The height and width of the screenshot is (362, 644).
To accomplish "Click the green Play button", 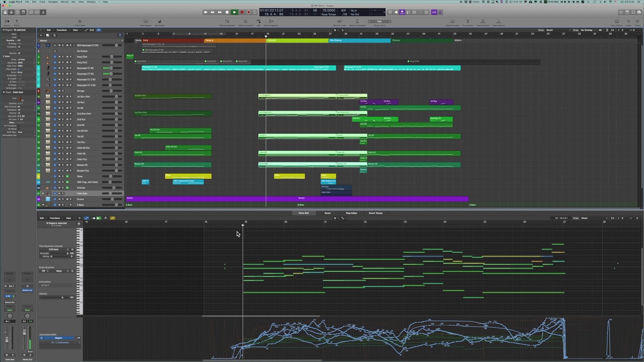I will tap(234, 12).
